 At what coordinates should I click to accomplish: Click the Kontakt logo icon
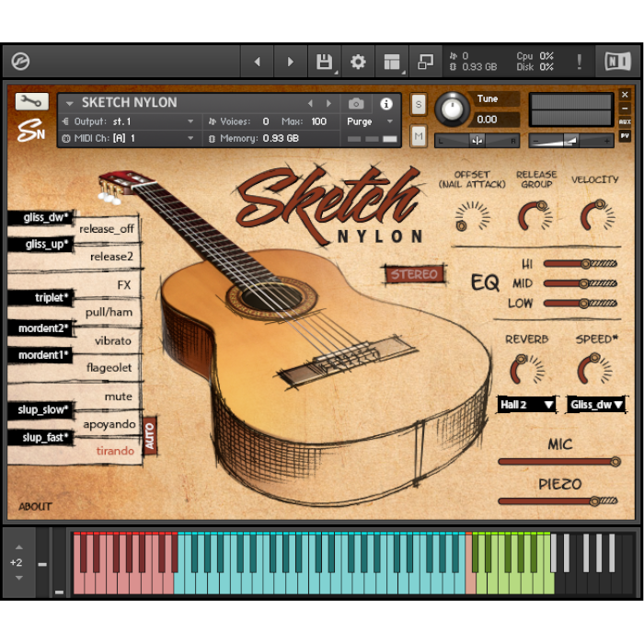[x=20, y=62]
